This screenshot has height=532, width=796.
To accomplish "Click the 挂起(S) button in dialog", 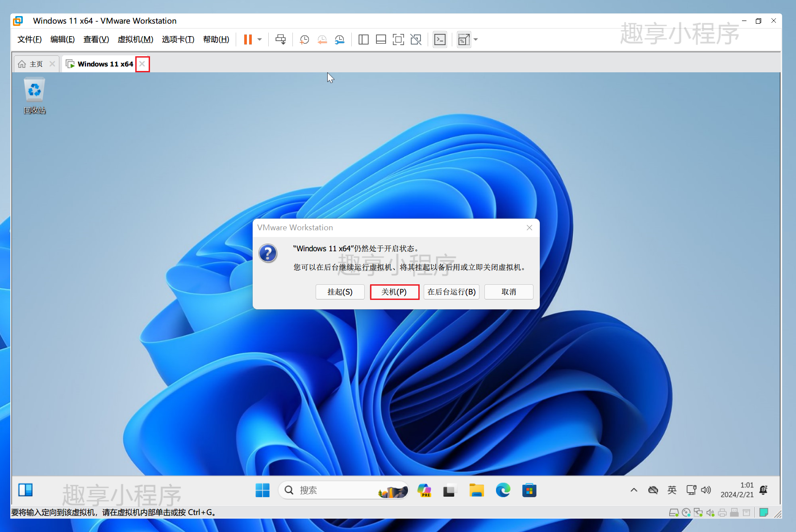I will (x=340, y=292).
